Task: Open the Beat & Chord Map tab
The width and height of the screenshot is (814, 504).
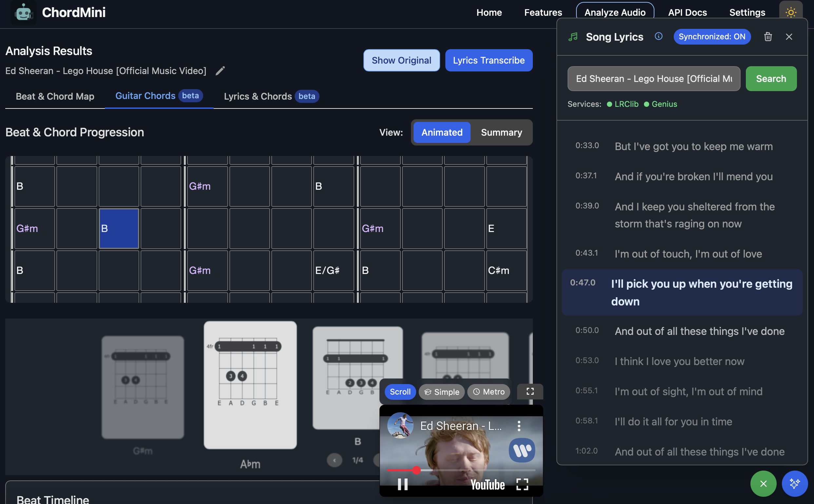Action: point(55,96)
